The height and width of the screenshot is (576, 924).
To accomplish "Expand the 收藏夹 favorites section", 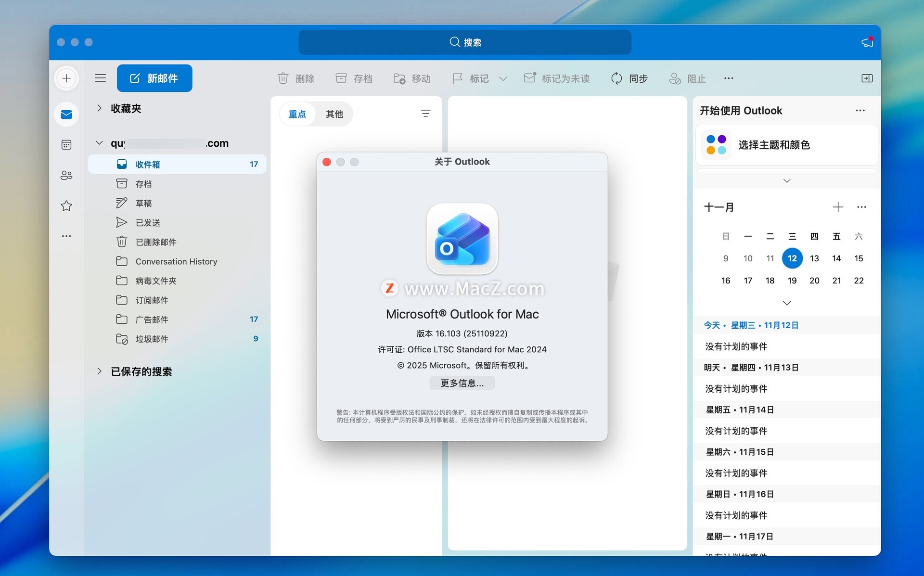I will pyautogui.click(x=99, y=108).
